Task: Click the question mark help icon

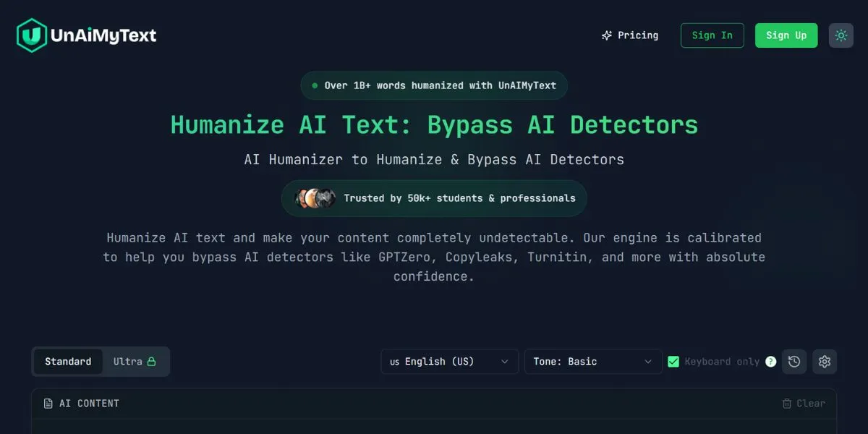Action: click(770, 361)
